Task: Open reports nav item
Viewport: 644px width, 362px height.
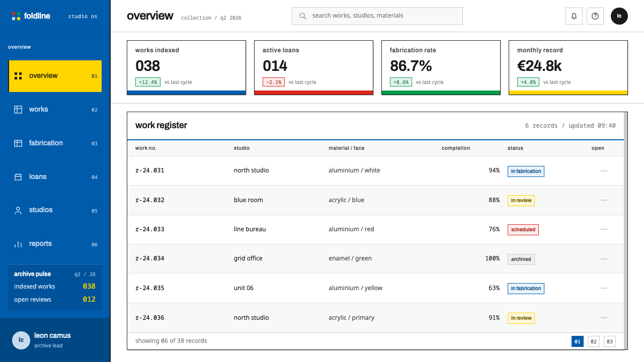Action: [55, 244]
